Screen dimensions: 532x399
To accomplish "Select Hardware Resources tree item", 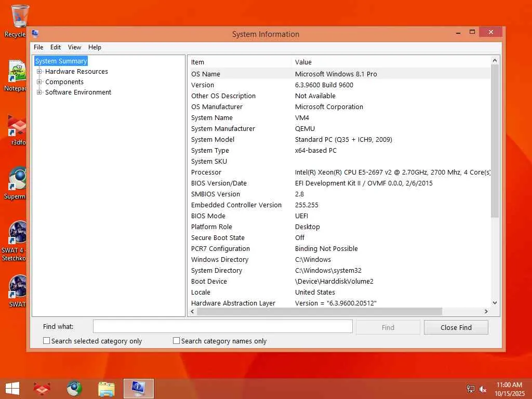I will pos(77,72).
